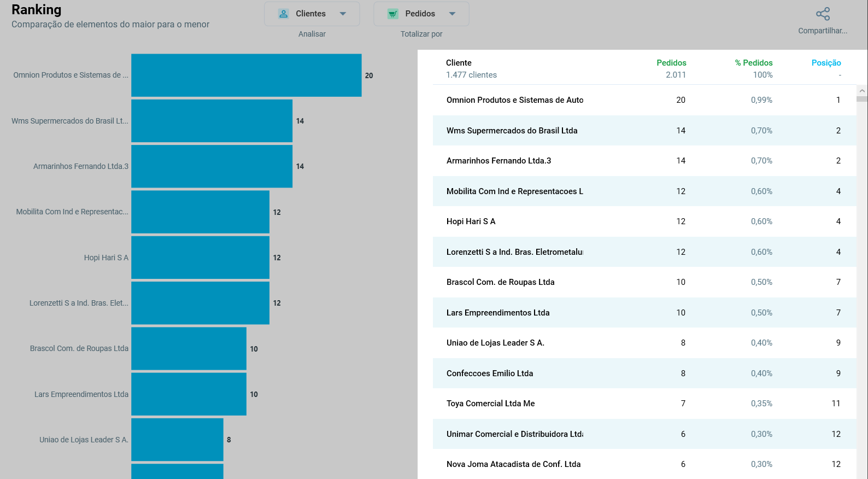868x479 pixels.
Task: Sort by the Posição column header
Action: pyautogui.click(x=826, y=63)
